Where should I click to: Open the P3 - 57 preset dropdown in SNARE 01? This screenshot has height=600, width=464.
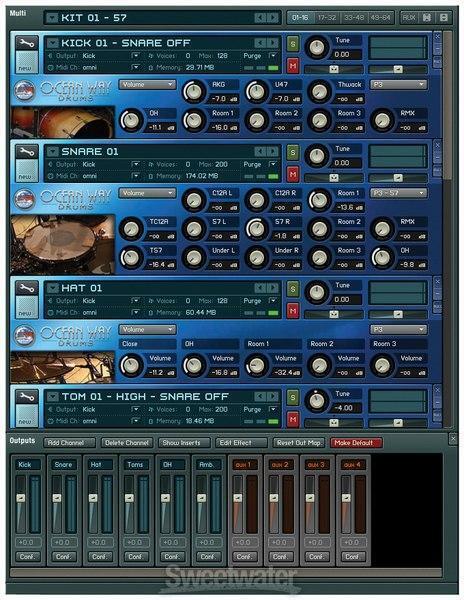[x=398, y=193]
